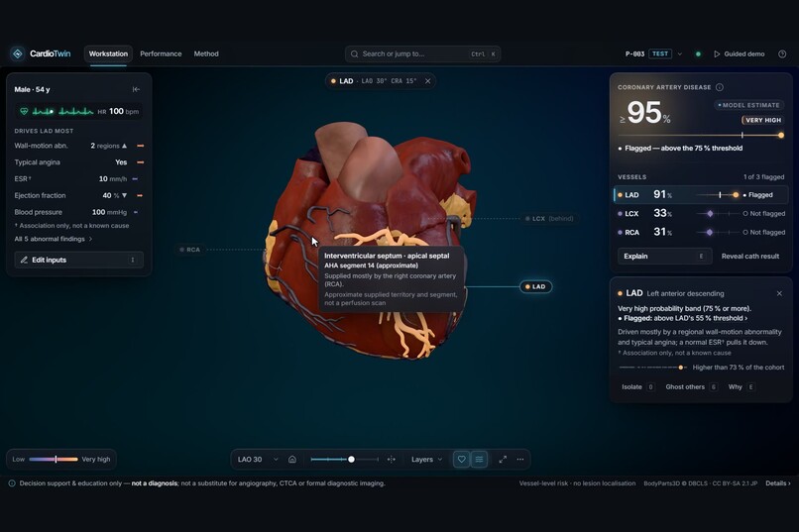The height and width of the screenshot is (532, 799).
Task: Toggle Isolate for LAD vessel
Action: (637, 387)
